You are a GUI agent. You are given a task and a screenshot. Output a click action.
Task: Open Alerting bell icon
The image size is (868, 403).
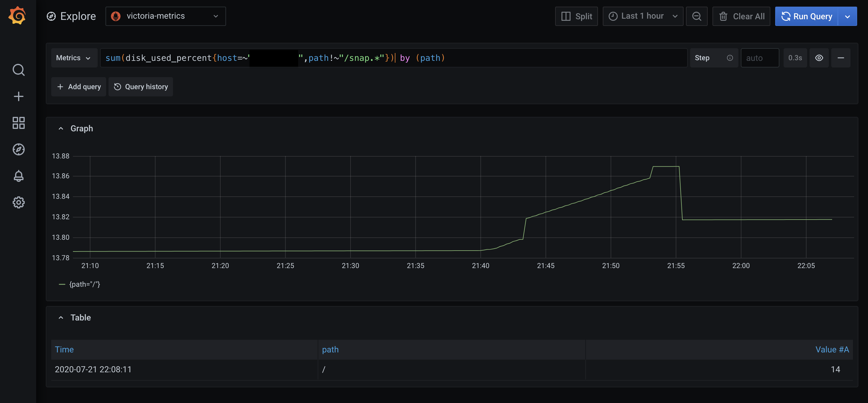[x=18, y=176]
